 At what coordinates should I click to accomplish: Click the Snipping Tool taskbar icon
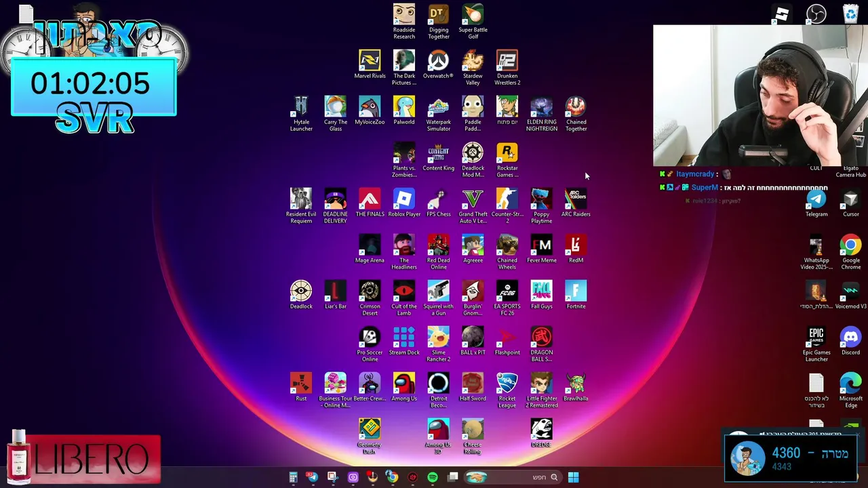332,477
